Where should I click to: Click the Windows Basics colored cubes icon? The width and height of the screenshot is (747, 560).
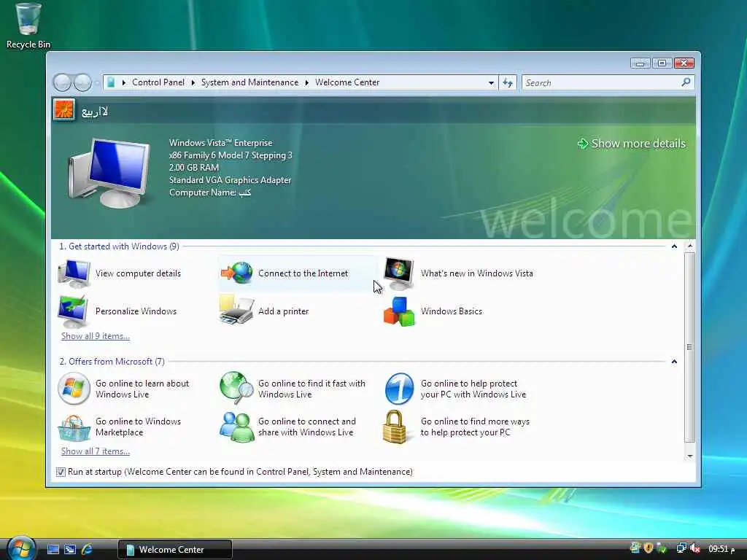click(x=399, y=311)
